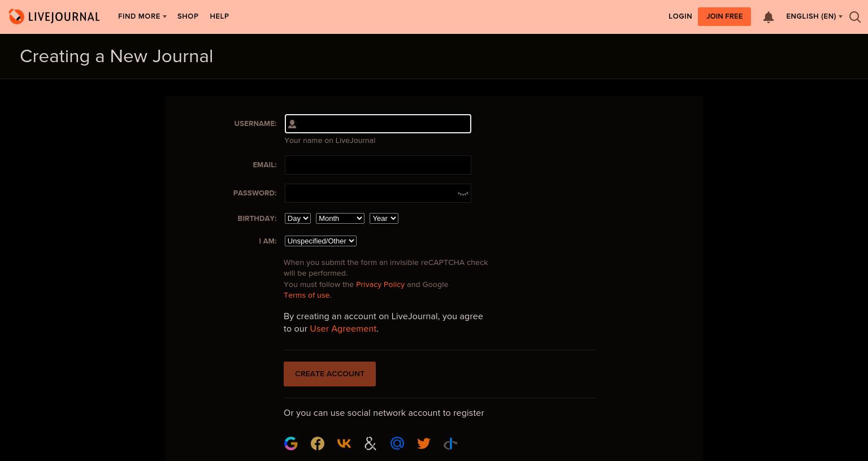This screenshot has height=461, width=868.
Task: Open the notifications bell
Action: point(769,17)
